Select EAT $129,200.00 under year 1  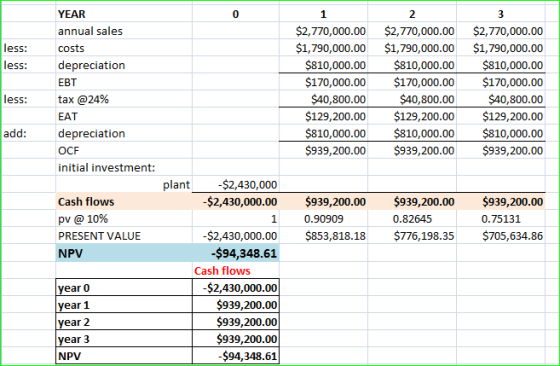tap(323, 116)
